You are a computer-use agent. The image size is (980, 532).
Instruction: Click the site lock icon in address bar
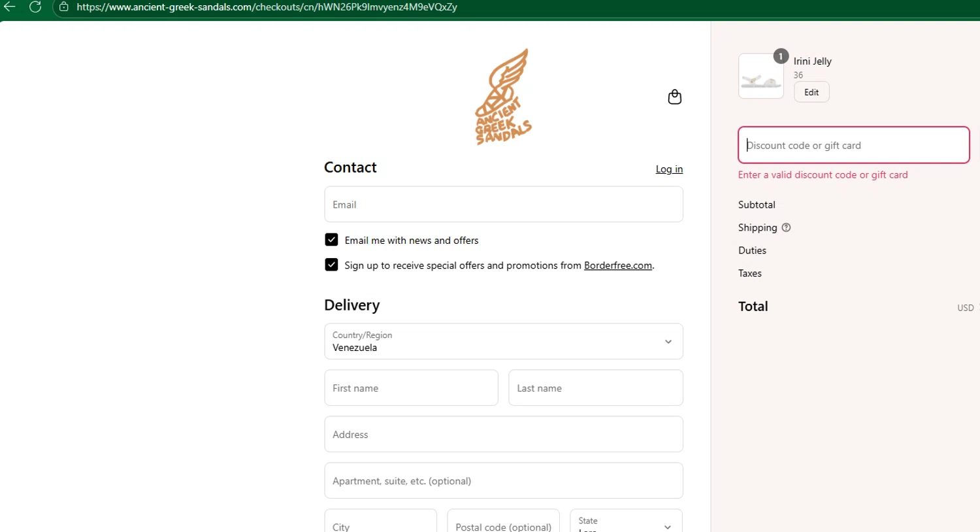coord(63,7)
